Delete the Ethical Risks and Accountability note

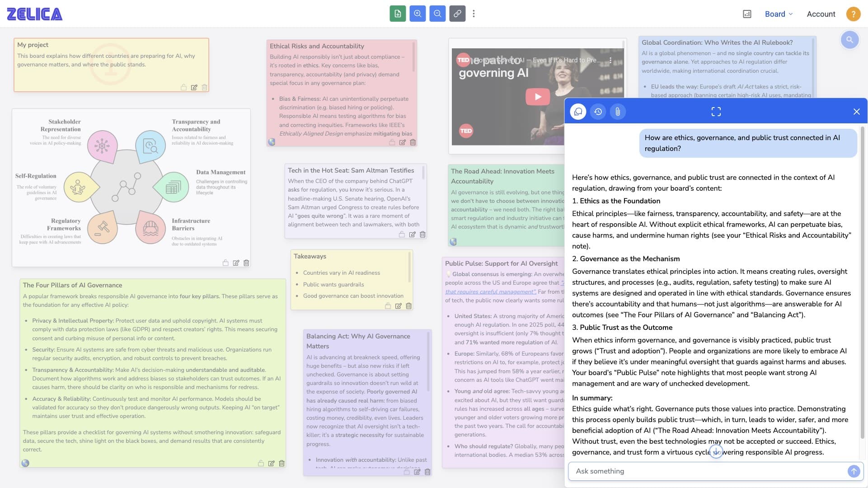(413, 142)
